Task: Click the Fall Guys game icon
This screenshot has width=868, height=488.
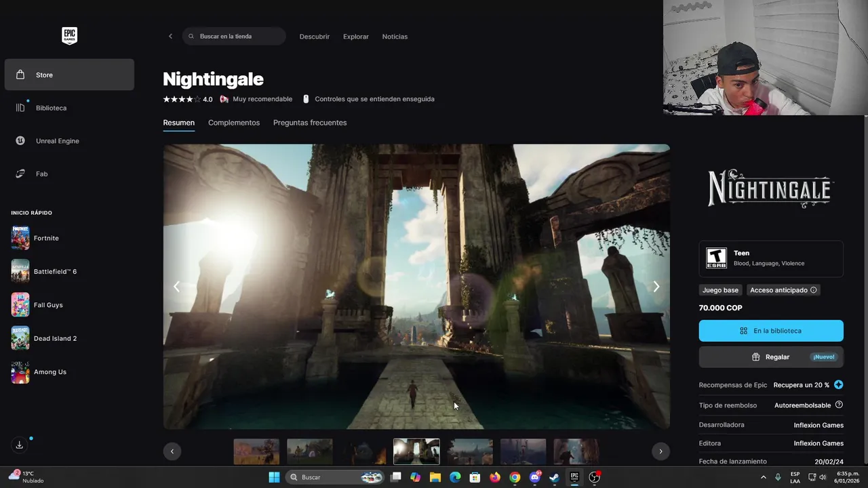Action: [20, 305]
